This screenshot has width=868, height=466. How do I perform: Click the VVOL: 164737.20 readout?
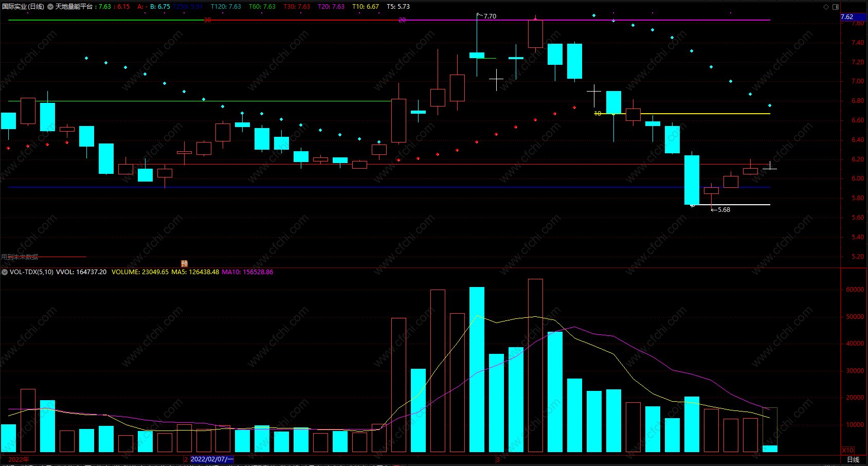pyautogui.click(x=81, y=272)
